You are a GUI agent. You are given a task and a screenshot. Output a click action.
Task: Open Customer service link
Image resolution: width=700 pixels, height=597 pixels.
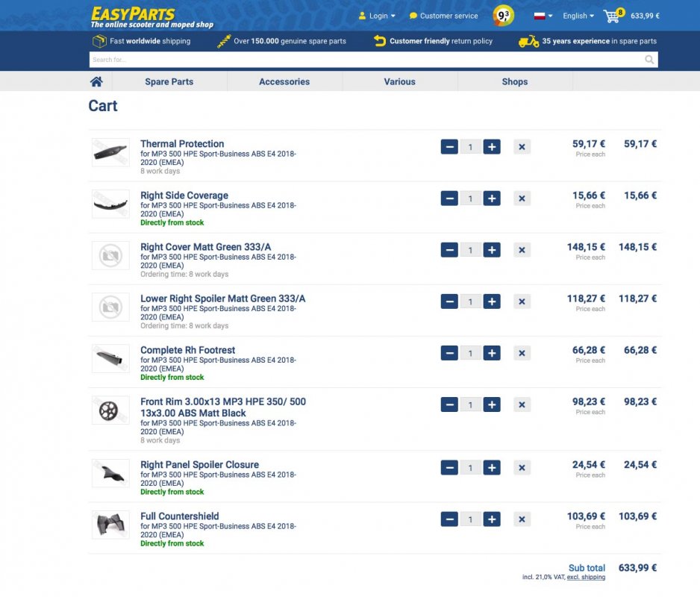point(444,16)
